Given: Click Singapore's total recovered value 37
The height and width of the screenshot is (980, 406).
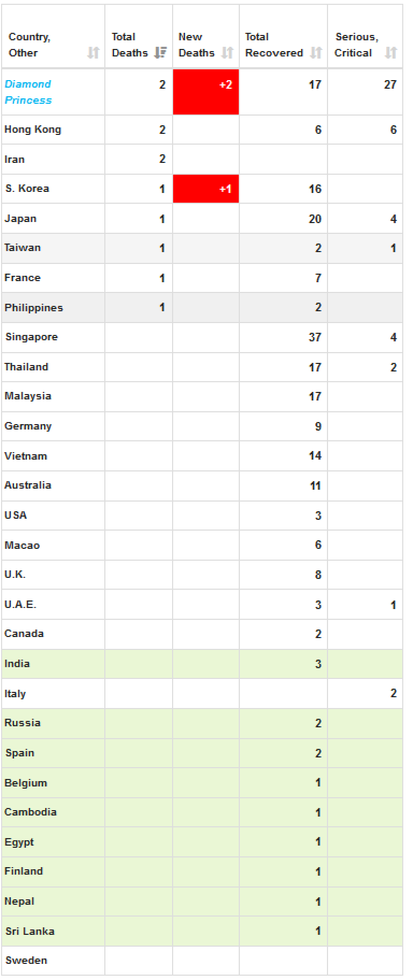Looking at the screenshot, I should click(x=315, y=337).
